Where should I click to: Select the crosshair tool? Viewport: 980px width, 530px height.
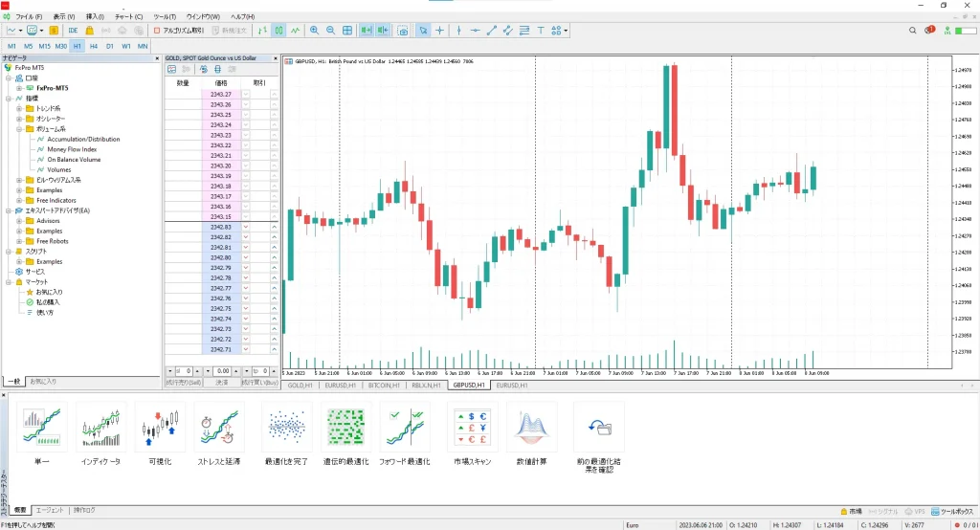[x=440, y=30]
